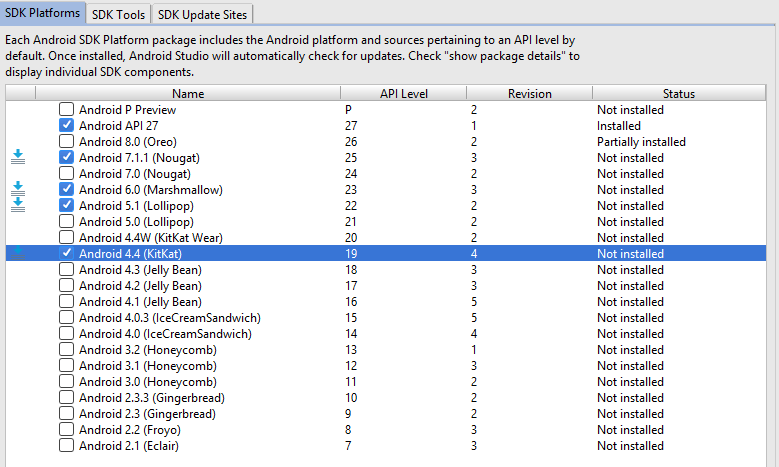The image size is (779, 467).
Task: Enable the Android P Preview checkbox
Action: pyautogui.click(x=66, y=109)
